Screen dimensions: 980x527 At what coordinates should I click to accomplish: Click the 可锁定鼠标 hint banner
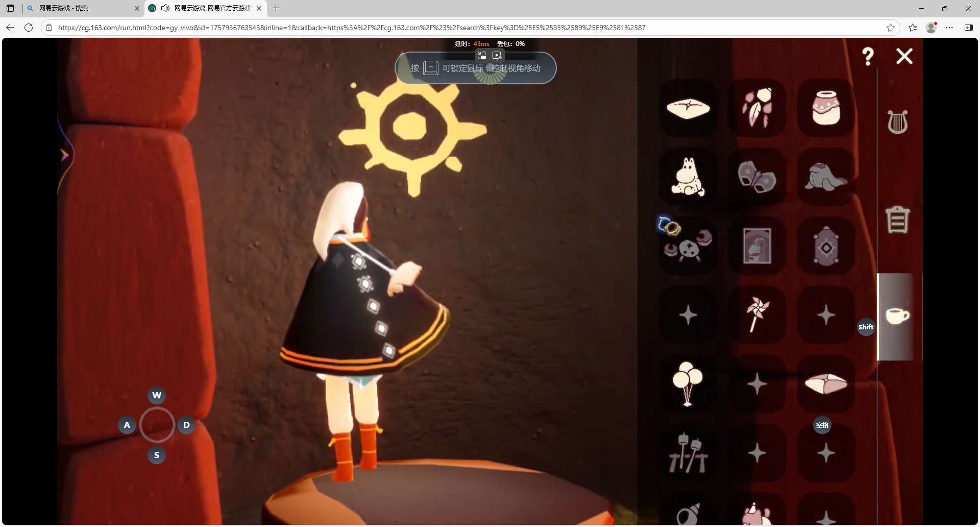476,68
